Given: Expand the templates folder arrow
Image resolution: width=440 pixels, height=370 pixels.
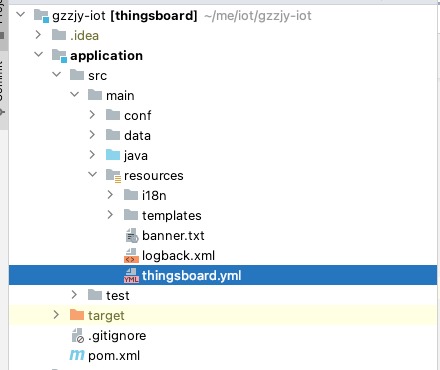Looking at the screenshot, I should (x=110, y=215).
